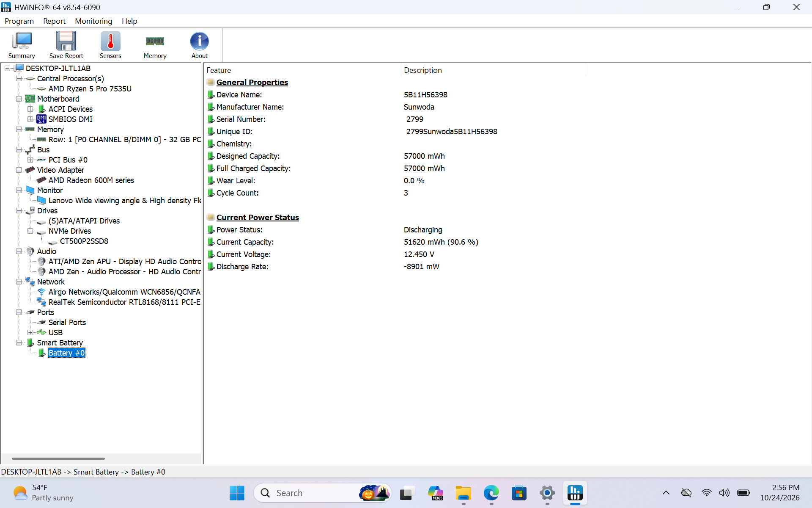Click the Drives node icon
Screen dimensions: 812x508
tap(30, 210)
